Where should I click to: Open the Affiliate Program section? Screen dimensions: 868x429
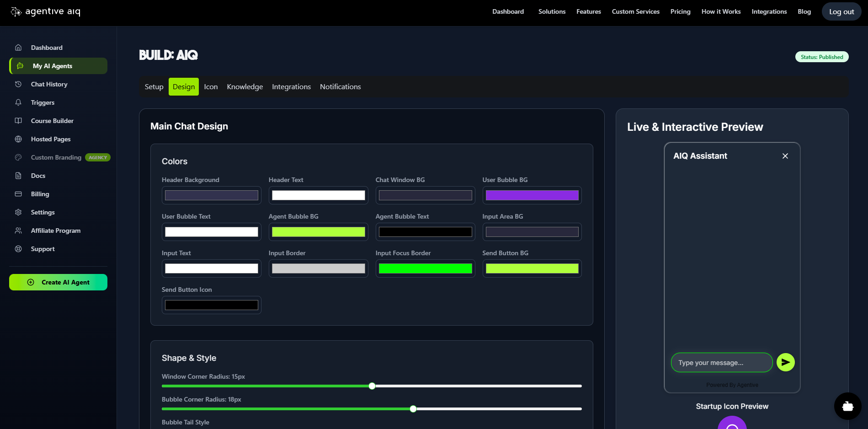[55, 231]
